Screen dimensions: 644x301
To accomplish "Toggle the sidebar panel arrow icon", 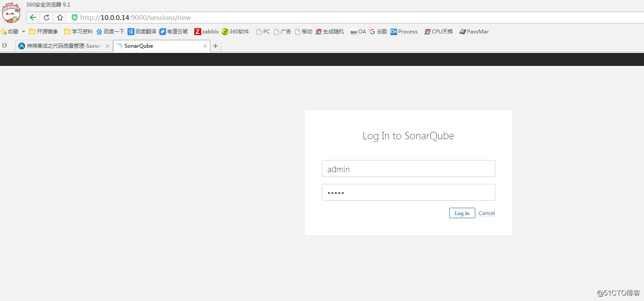I will pos(5,45).
